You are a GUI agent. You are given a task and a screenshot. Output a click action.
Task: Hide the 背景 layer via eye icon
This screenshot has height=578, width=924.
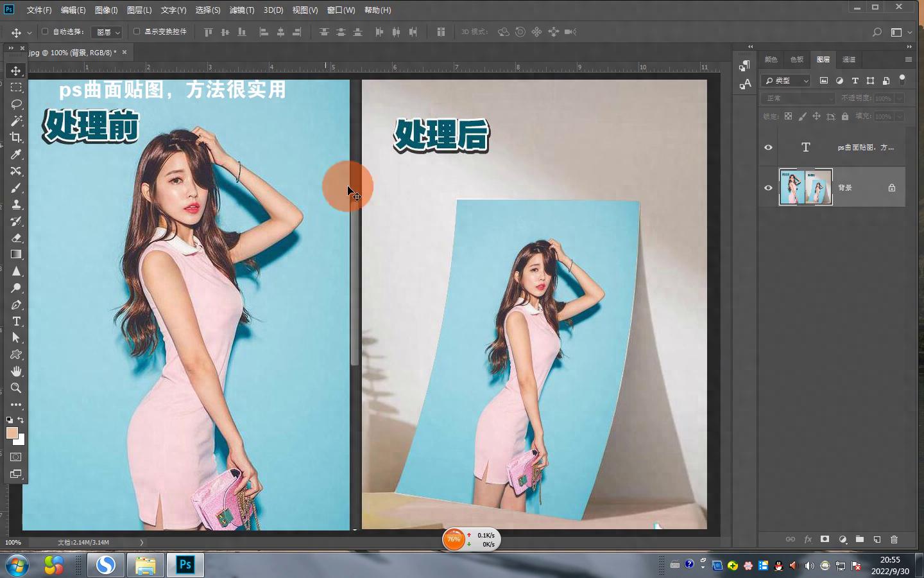tap(768, 188)
